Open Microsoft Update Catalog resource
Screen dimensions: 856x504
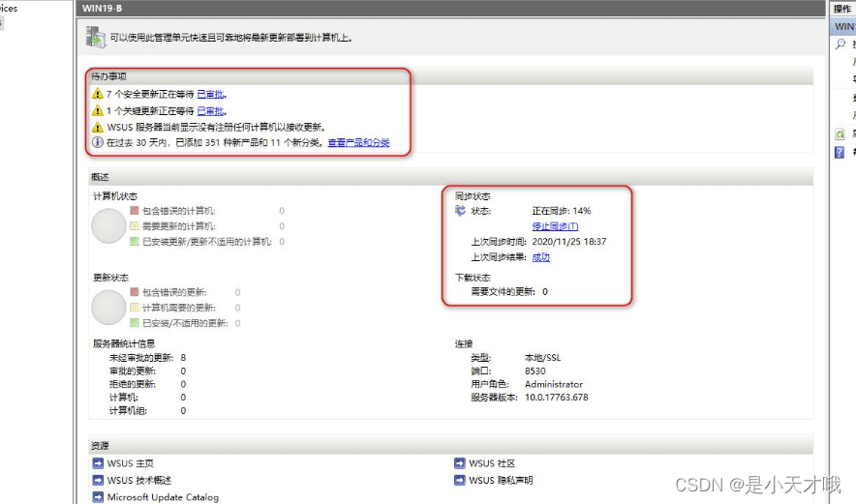click(x=163, y=497)
